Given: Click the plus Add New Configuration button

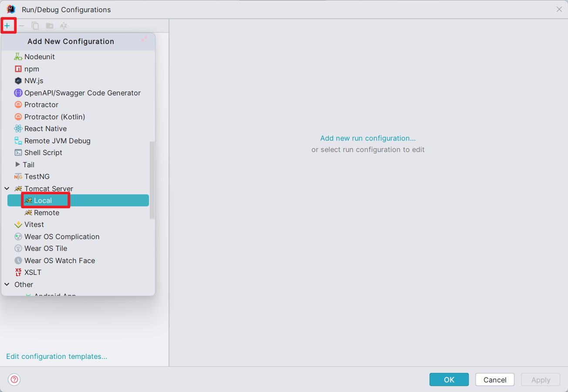Looking at the screenshot, I should coord(7,26).
